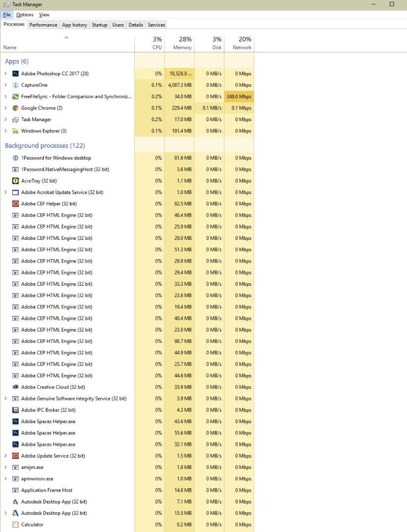Select the Apps (6) group heading

pos(17,62)
